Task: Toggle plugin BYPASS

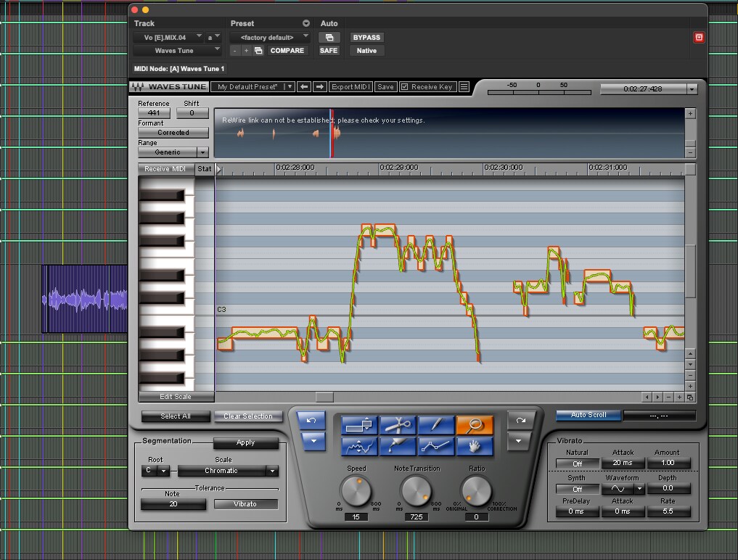Action: click(366, 37)
